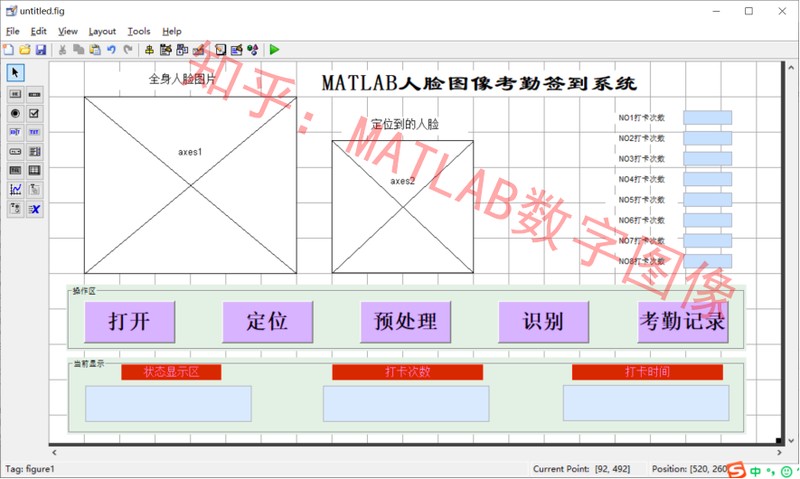
Task: Open the Property Inspector
Action: (x=236, y=49)
